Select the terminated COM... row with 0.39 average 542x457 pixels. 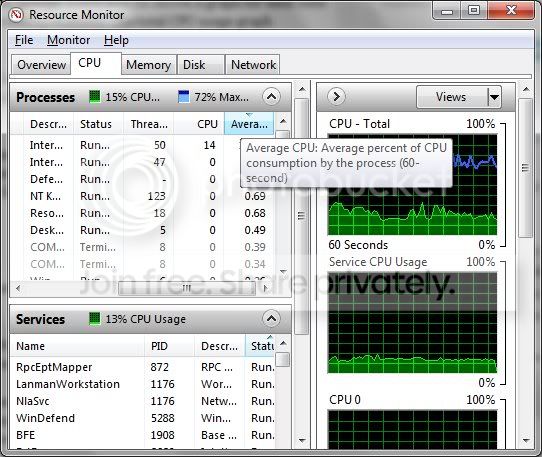pos(143,247)
